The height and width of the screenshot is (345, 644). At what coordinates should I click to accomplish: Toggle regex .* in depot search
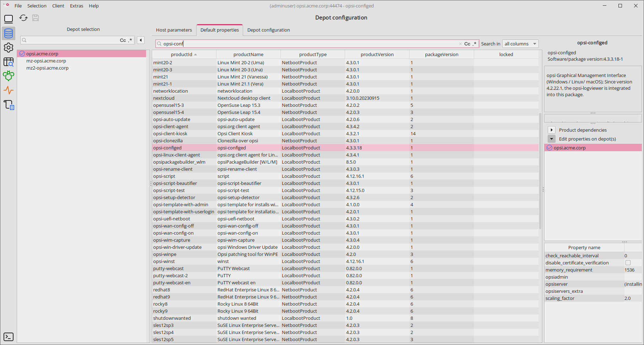[130, 40]
